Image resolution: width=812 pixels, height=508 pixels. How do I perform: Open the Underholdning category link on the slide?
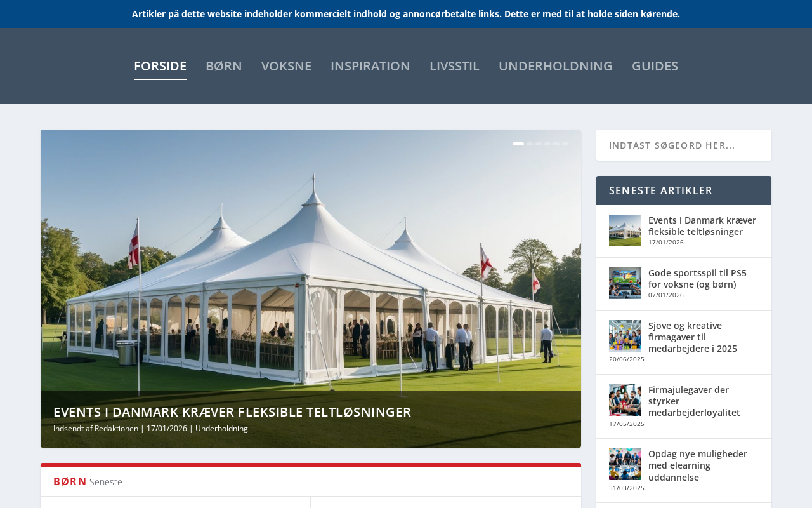pos(221,429)
